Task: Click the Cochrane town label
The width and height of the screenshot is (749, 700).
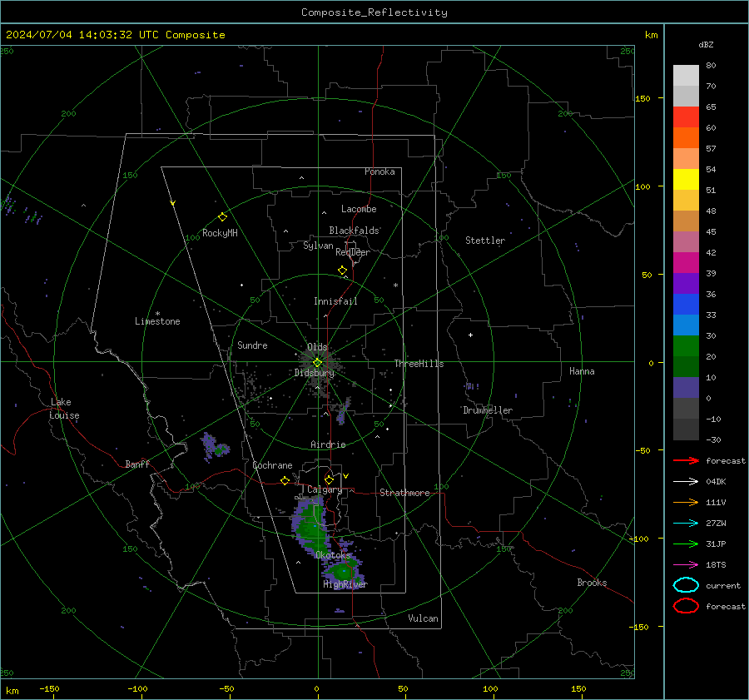Action: [272, 465]
